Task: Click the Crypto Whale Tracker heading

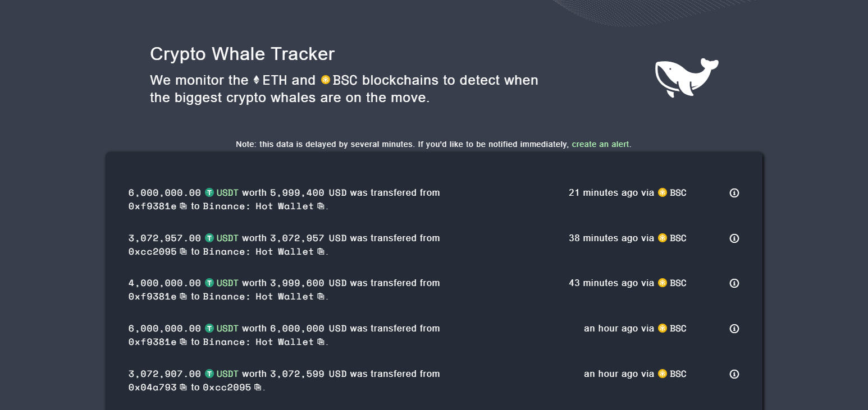Action: click(242, 54)
